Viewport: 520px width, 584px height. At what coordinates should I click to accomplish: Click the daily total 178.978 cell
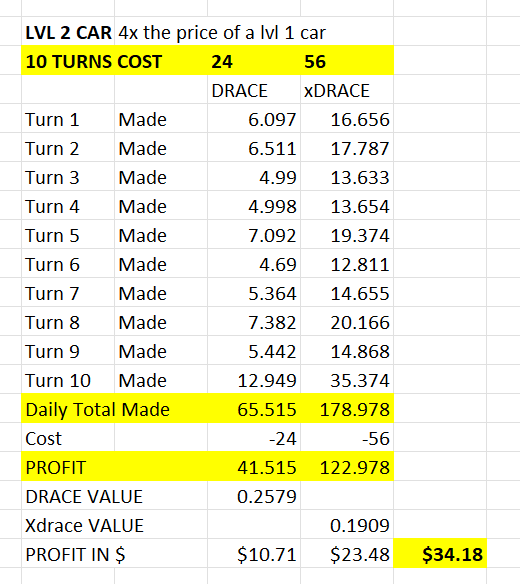[347, 410]
